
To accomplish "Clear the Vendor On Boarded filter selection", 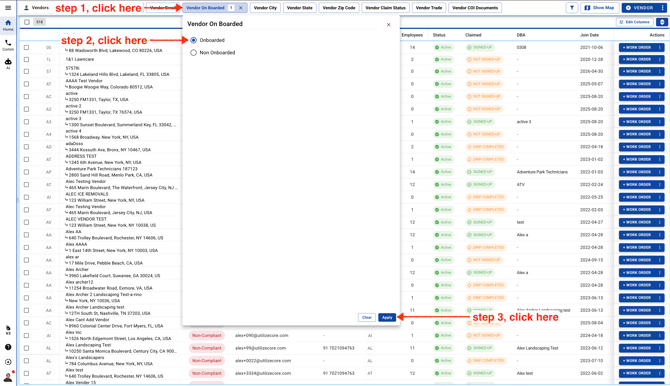I will pyautogui.click(x=367, y=317).
